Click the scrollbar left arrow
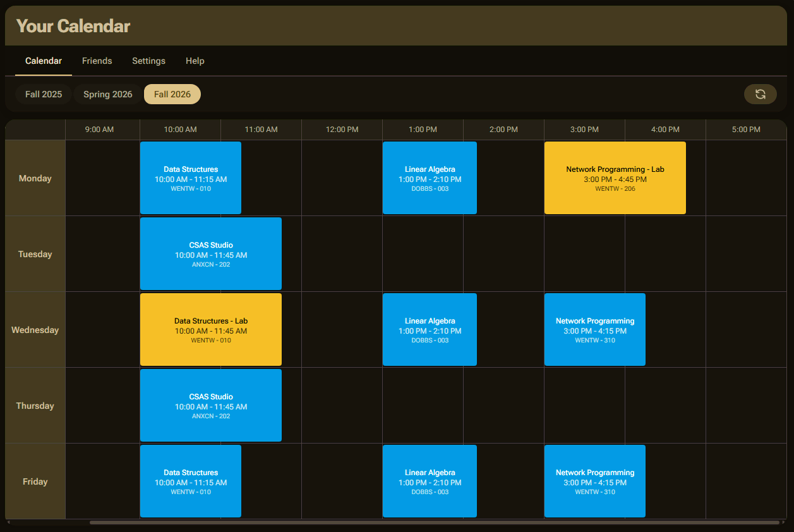Viewport: 794px width, 532px height. (x=8, y=523)
